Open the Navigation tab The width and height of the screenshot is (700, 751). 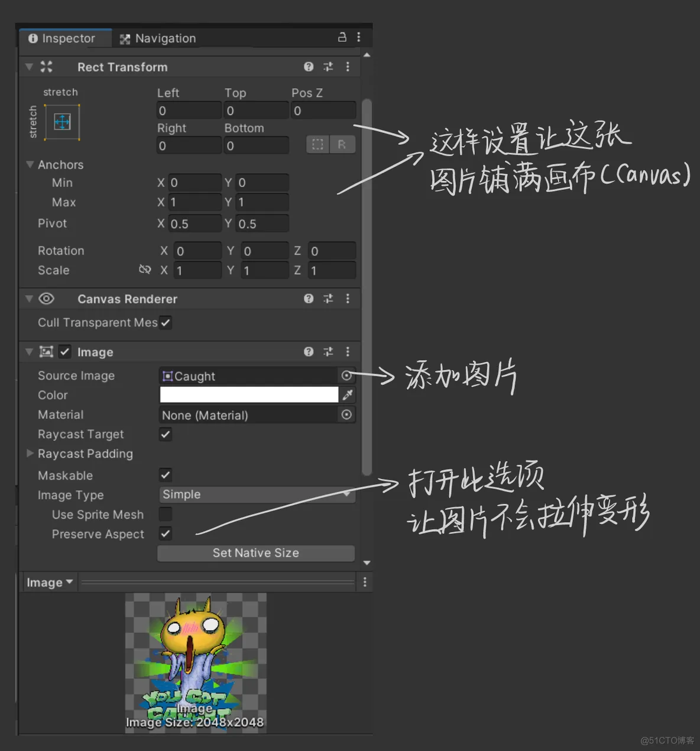[158, 38]
